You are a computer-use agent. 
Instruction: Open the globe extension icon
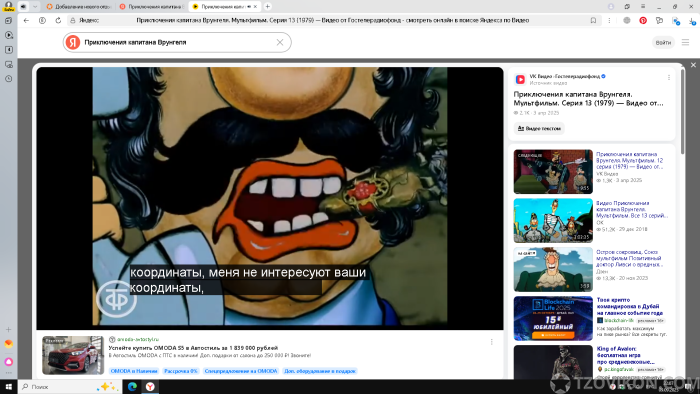pos(627,20)
